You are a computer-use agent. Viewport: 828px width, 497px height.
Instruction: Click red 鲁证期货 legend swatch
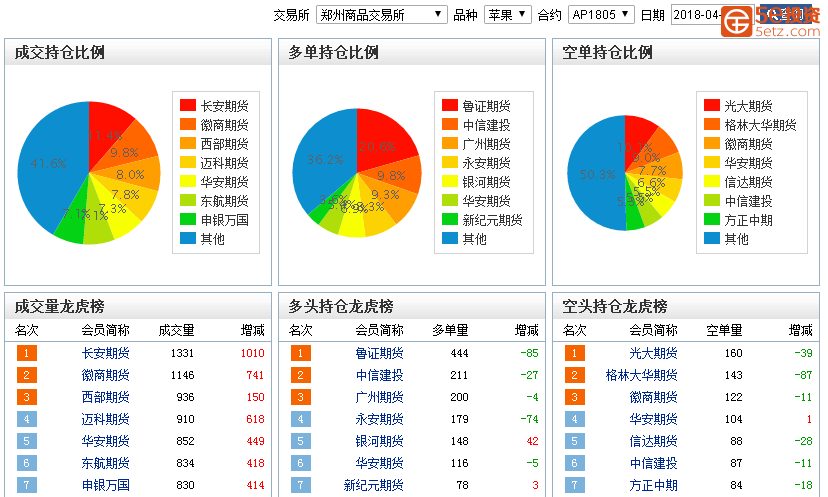(450, 106)
